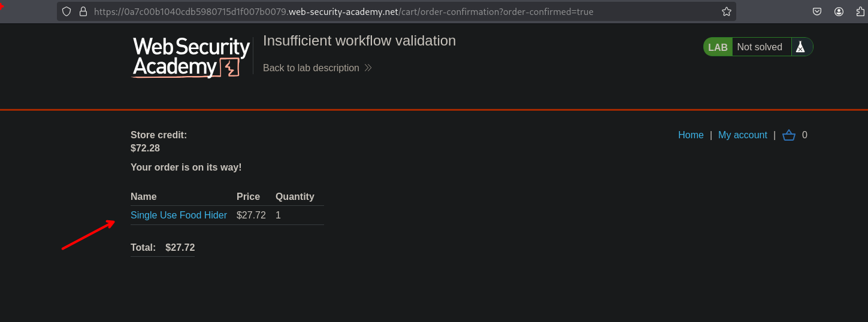Click the Not solved status label

point(760,47)
